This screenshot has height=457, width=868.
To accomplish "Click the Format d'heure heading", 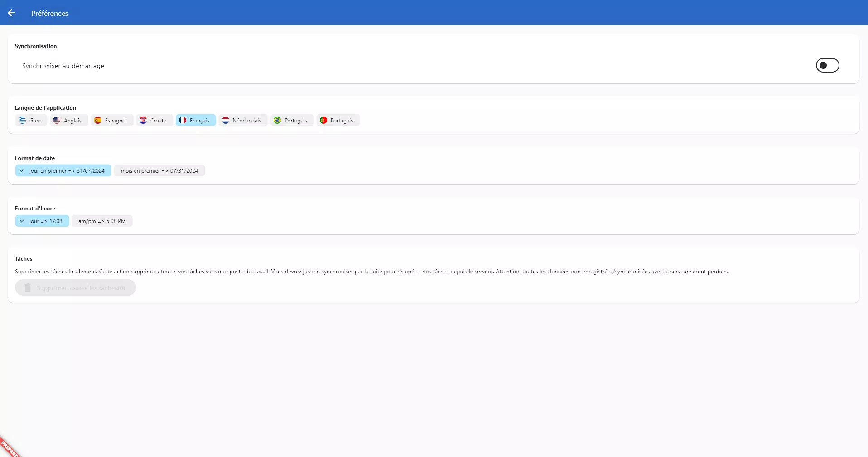I will click(35, 209).
